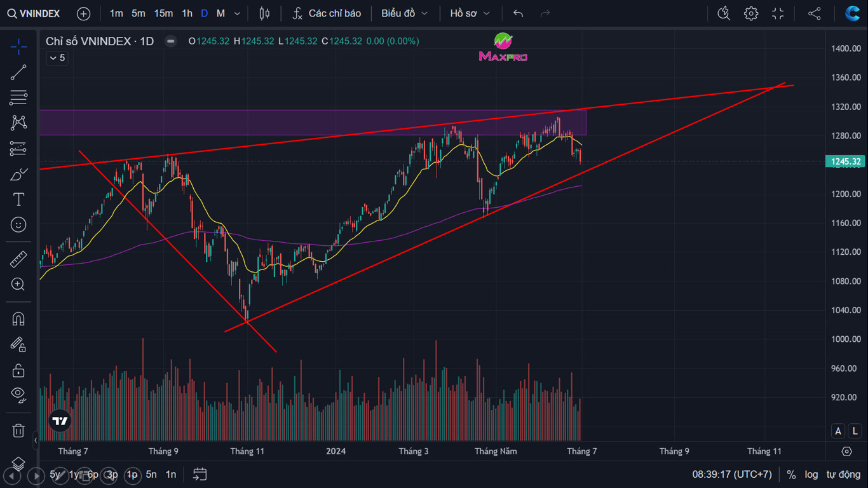Click the timezone clock 08:39:17 (UTC+7)
This screenshot has width=868, height=488.
tap(732, 474)
